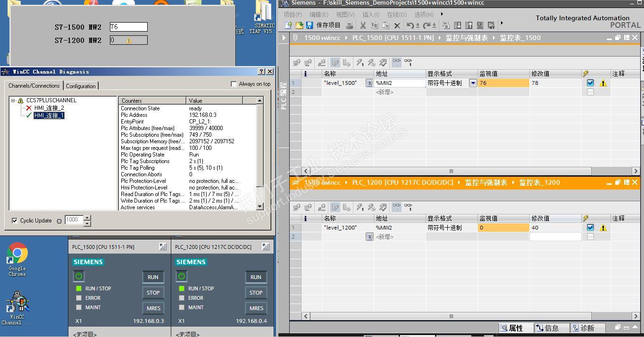
Task: Click Monitor all glasses icon in 监控表_1500
Action: pyautogui.click(x=397, y=62)
